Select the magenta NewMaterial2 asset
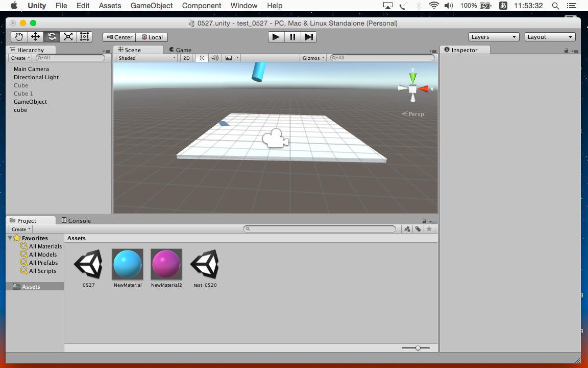Image resolution: width=588 pixels, height=368 pixels. coord(166,268)
